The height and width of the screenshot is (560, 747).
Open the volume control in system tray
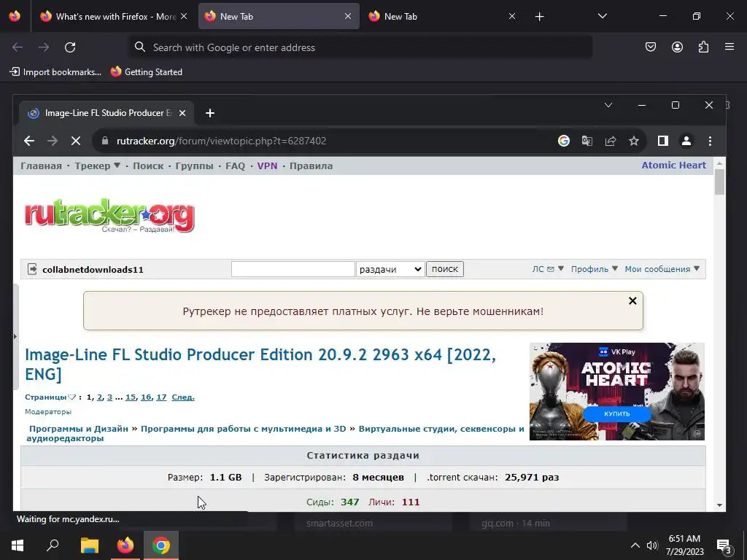tap(651, 545)
